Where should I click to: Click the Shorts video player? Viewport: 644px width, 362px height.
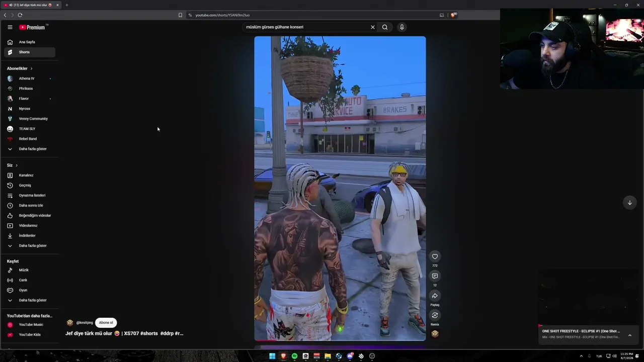(340, 189)
